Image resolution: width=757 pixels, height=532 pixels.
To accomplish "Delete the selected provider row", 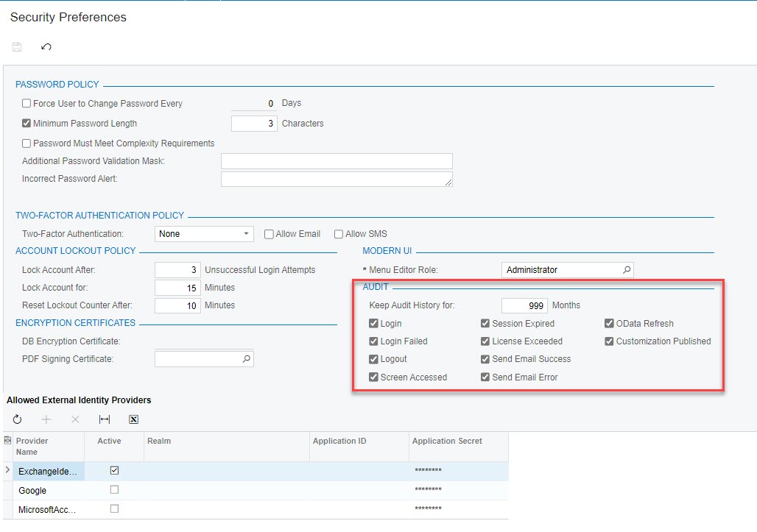I will (x=75, y=419).
